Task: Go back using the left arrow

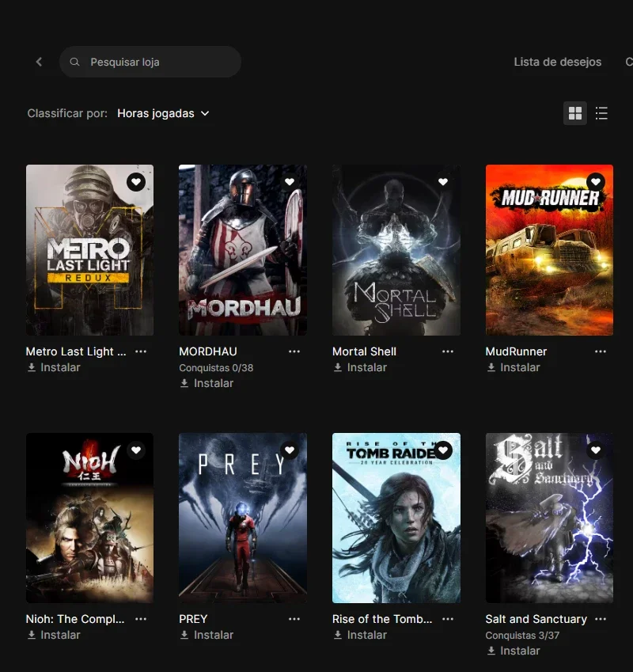Action: click(x=39, y=62)
